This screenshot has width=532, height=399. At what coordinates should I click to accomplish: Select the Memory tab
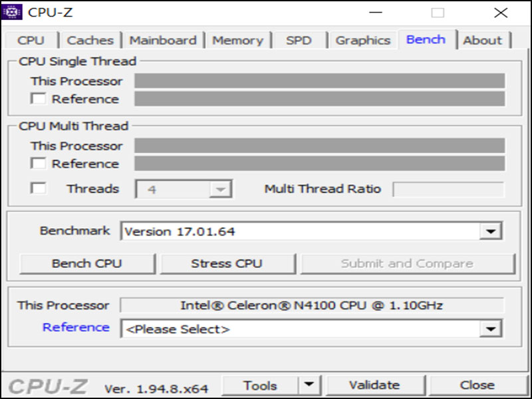[237, 41]
